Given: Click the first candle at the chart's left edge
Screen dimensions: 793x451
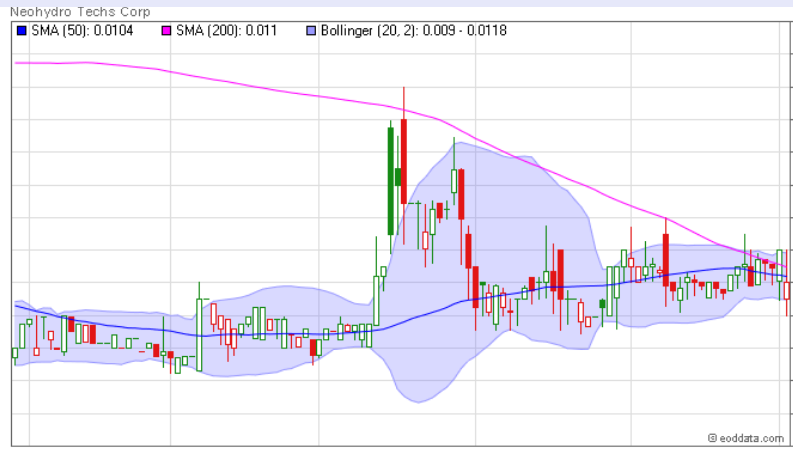Looking at the screenshot, I should click(x=15, y=352).
